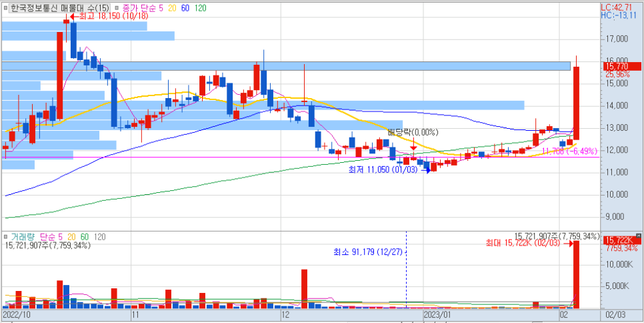
Task: Click the tall red 02/03 volume bar
Action: tap(576, 274)
